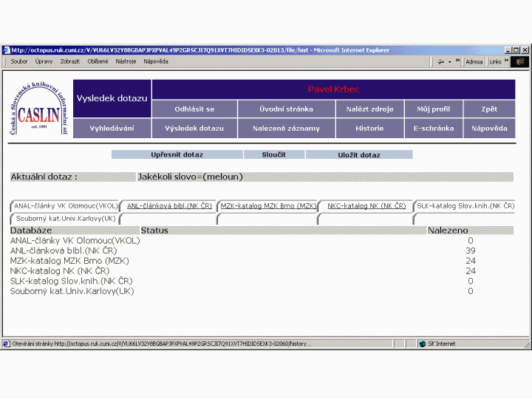Click the Pavel Krbec user name
This screenshot has height=399, width=532.
(334, 89)
